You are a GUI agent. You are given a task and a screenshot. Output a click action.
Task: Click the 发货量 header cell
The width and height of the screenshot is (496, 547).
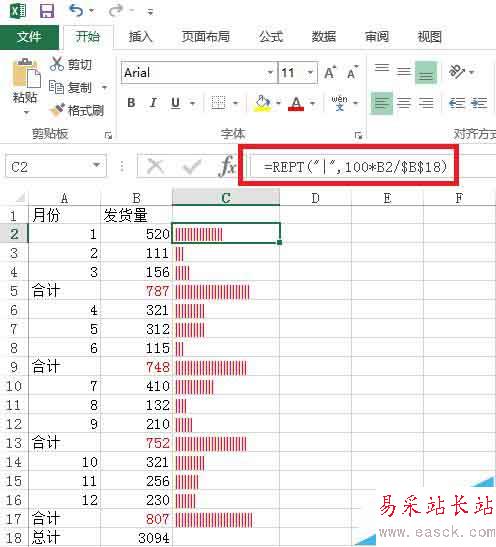click(x=136, y=215)
